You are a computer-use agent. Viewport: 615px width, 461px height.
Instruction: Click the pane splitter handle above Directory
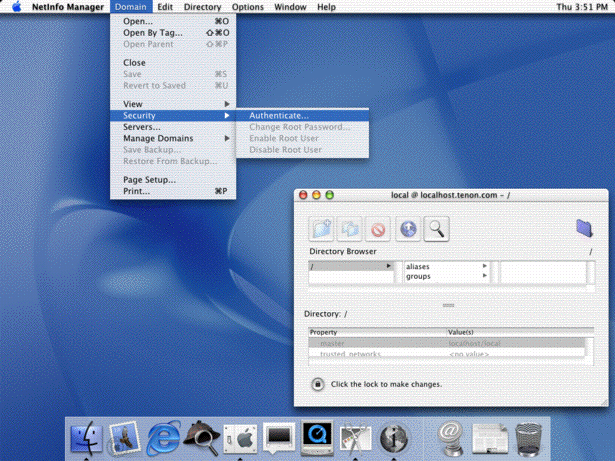click(x=448, y=305)
